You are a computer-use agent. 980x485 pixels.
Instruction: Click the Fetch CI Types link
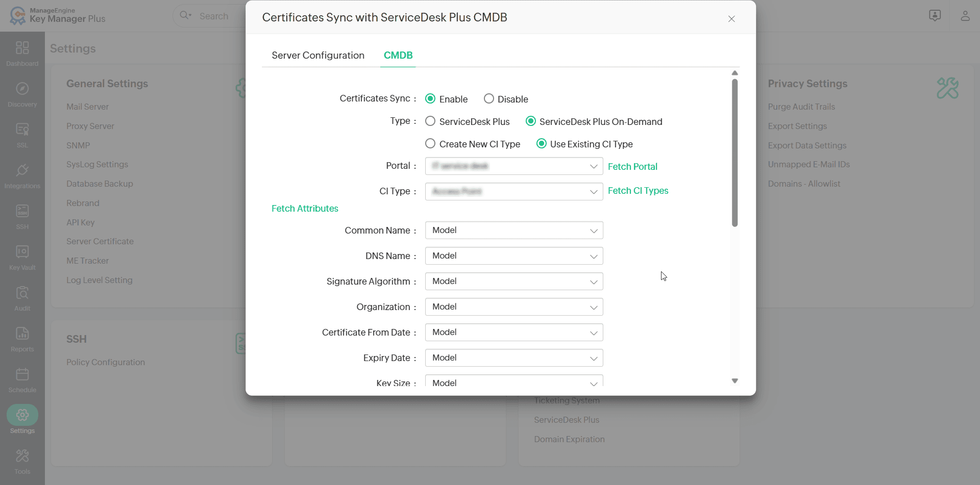click(638, 190)
